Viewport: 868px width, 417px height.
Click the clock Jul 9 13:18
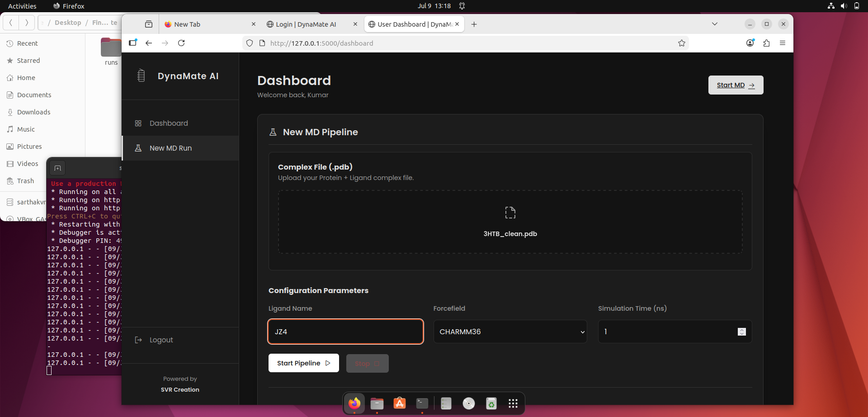pyautogui.click(x=434, y=6)
